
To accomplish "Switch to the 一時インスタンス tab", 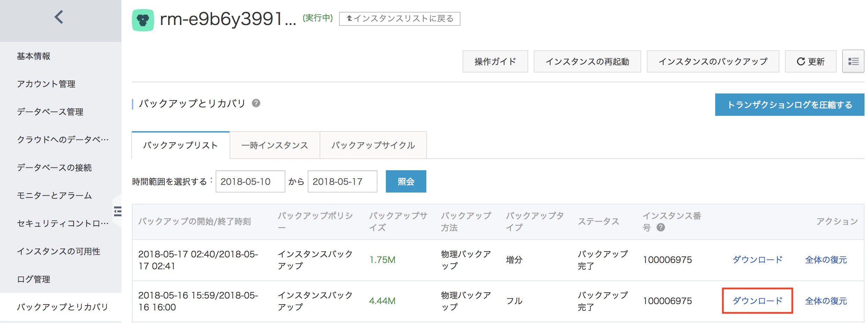I will [x=275, y=145].
